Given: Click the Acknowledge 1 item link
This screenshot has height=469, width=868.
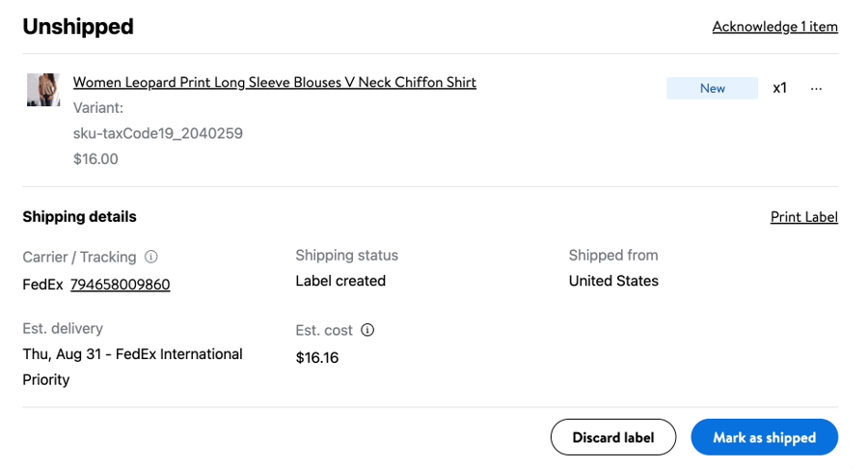Looking at the screenshot, I should pyautogui.click(x=775, y=27).
